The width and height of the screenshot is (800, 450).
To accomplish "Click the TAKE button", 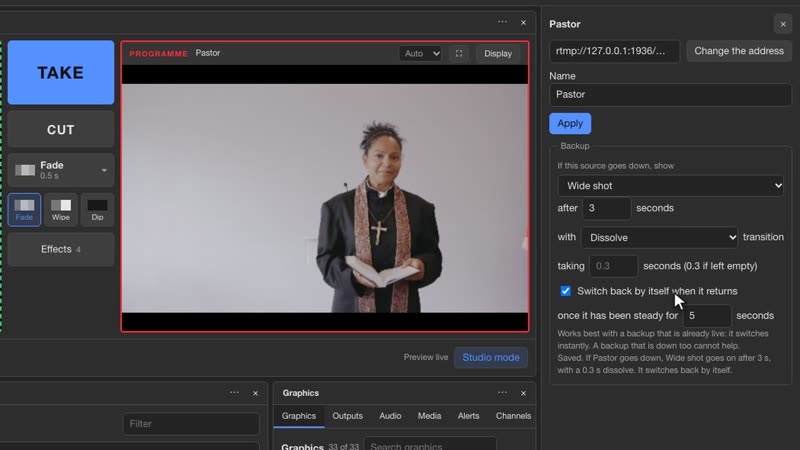I will [x=61, y=72].
